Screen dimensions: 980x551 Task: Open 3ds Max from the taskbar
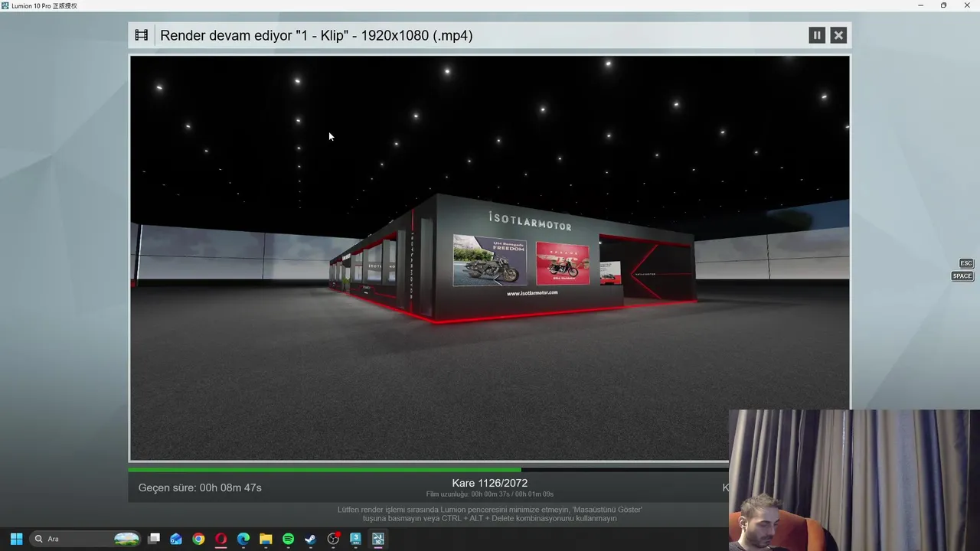pyautogui.click(x=355, y=539)
